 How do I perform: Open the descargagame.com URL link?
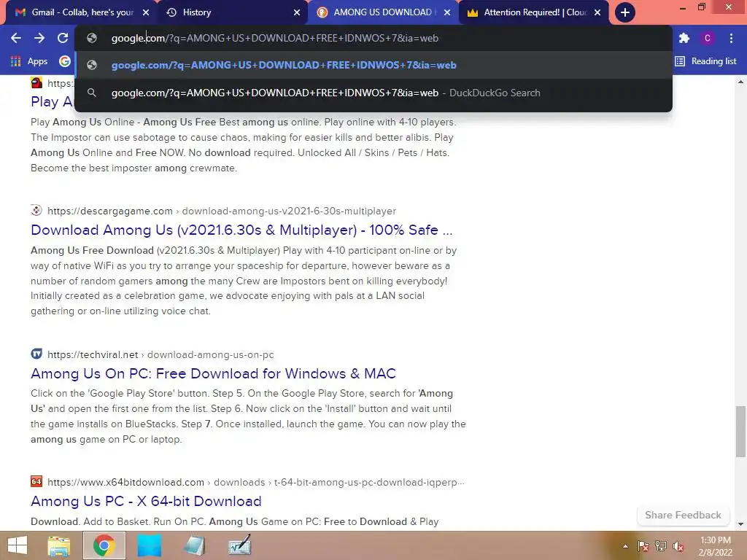tap(222, 211)
